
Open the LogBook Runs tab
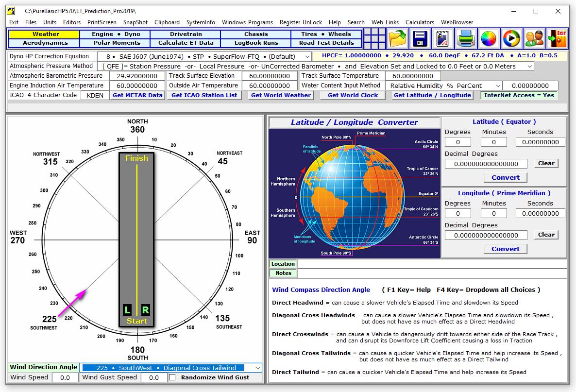256,43
